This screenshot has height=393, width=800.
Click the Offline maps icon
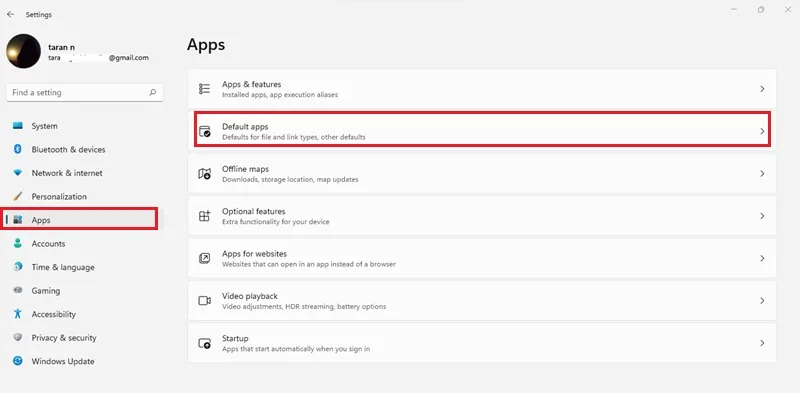204,174
